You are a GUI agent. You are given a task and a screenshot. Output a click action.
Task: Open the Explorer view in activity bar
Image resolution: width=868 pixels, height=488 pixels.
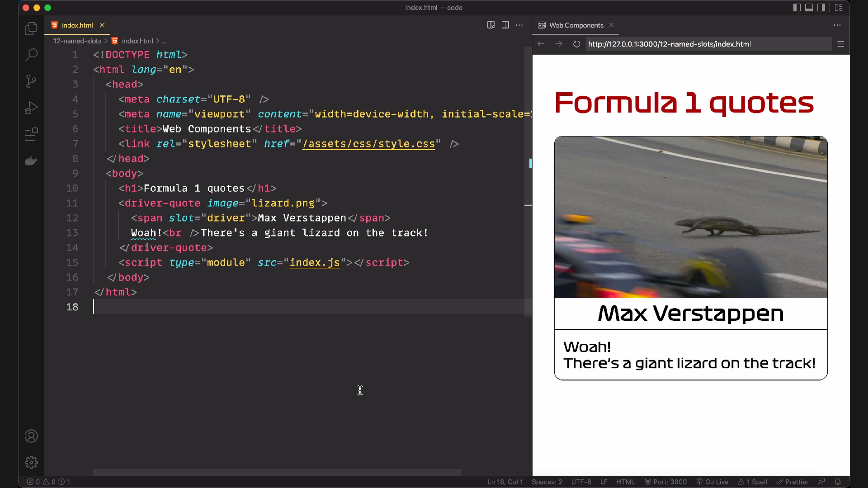pos(31,29)
